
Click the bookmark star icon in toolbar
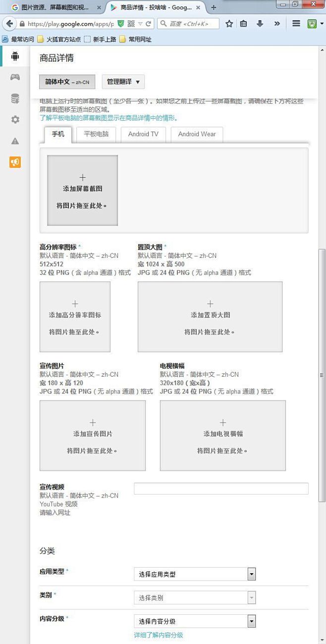[x=229, y=24]
